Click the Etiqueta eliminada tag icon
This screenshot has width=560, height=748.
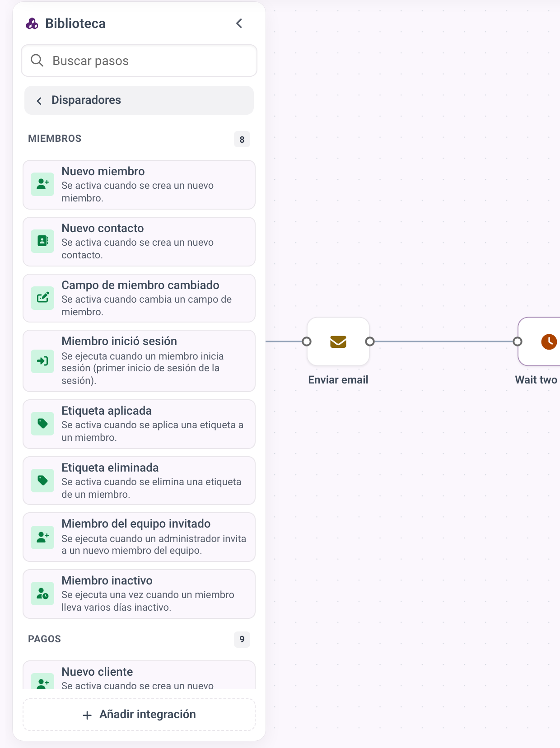[x=42, y=481]
